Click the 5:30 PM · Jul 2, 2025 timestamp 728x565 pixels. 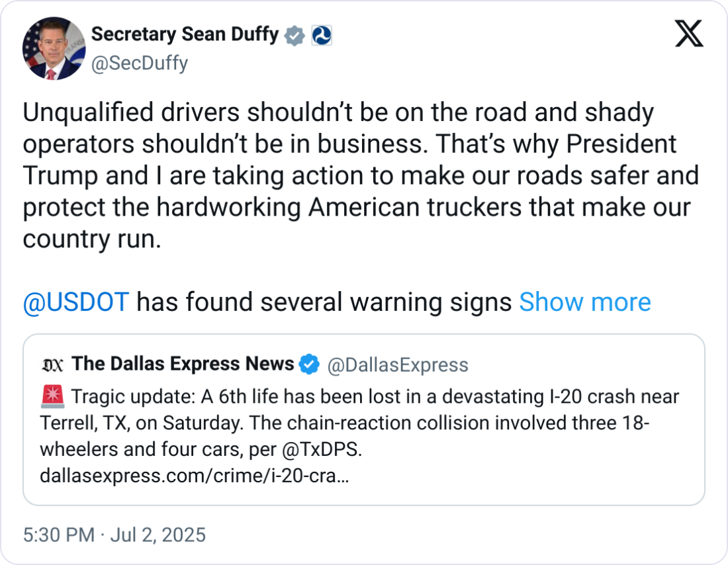tap(114, 535)
